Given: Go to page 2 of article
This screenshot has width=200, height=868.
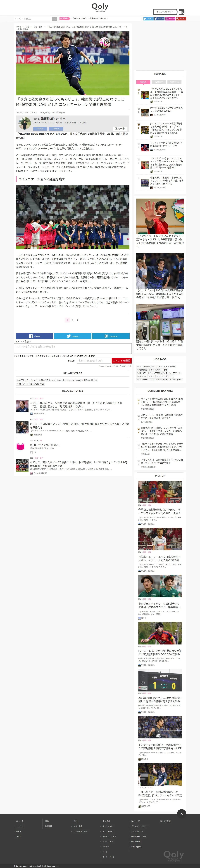Looking at the screenshot, I should [72, 320].
